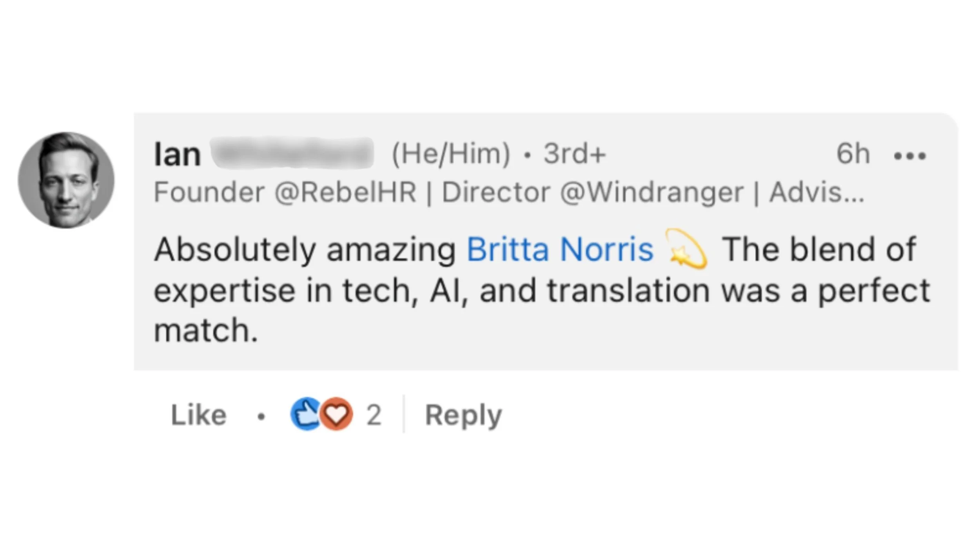Image resolution: width=980 pixels, height=551 pixels.
Task: View the reactions count of 2
Action: point(374,415)
